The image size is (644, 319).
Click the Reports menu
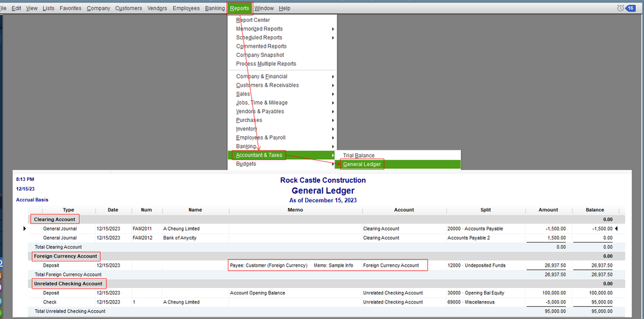(x=239, y=8)
